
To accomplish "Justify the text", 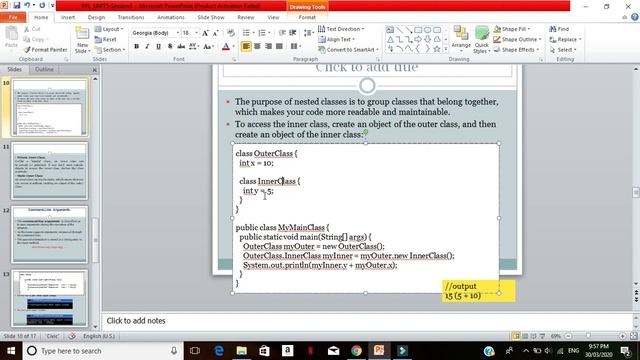I will (x=279, y=46).
